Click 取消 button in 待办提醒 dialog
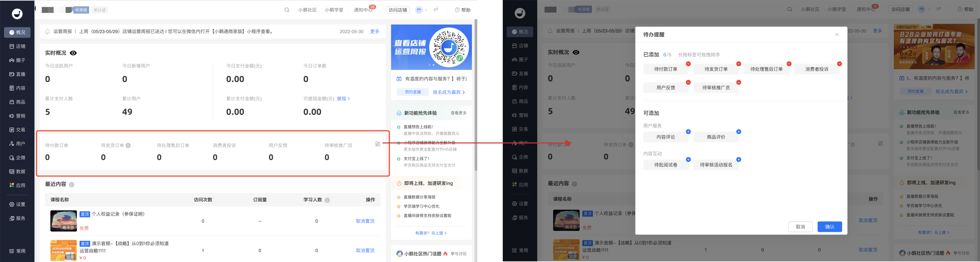 pos(800,227)
